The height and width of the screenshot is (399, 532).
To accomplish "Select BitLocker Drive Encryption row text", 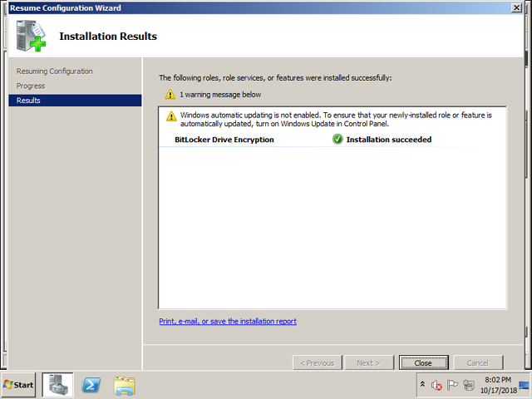I will pos(224,140).
